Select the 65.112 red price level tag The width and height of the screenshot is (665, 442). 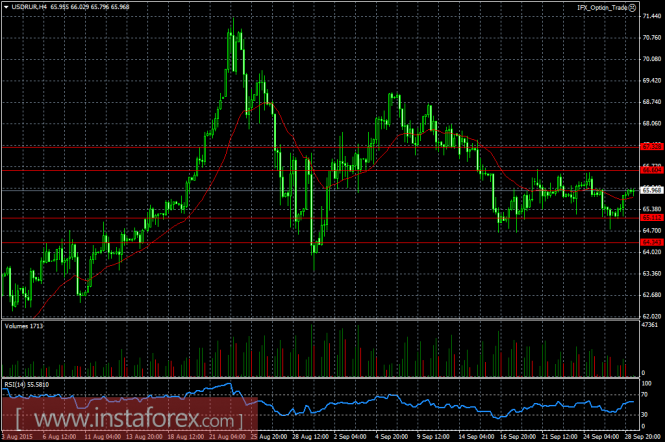point(652,218)
